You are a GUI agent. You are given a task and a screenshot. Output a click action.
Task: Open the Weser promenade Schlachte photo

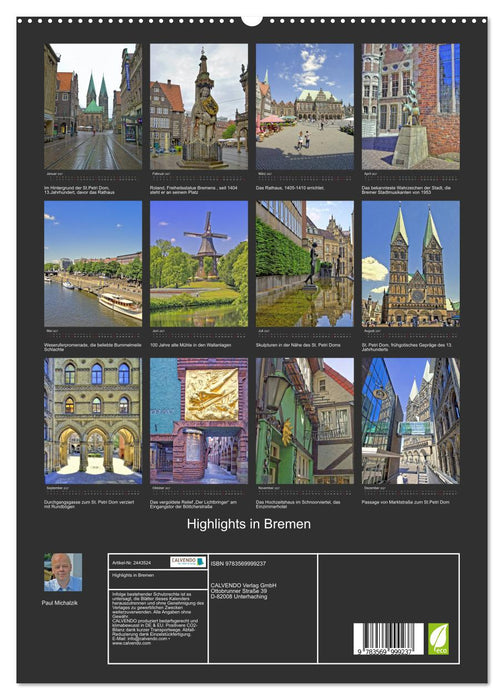(93, 263)
